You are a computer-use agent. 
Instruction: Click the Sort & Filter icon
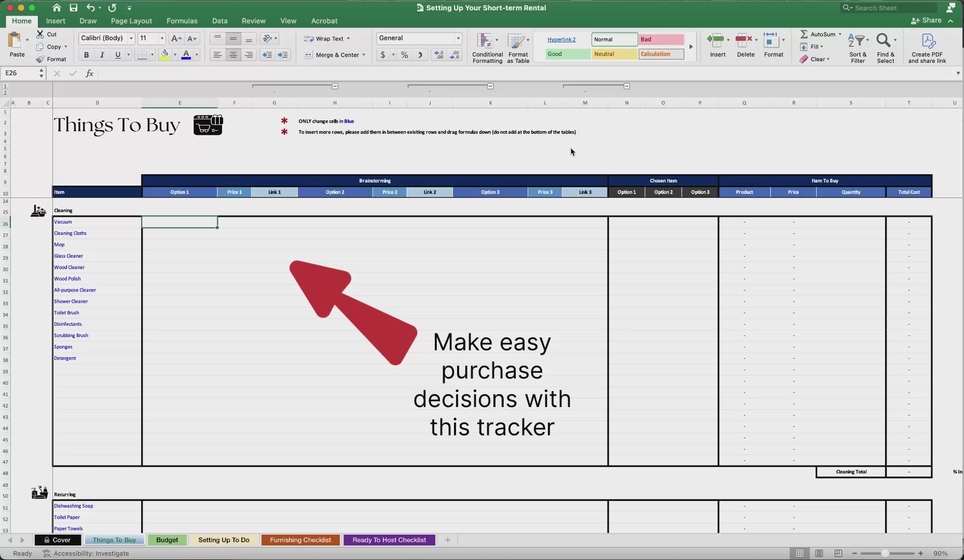[857, 41]
